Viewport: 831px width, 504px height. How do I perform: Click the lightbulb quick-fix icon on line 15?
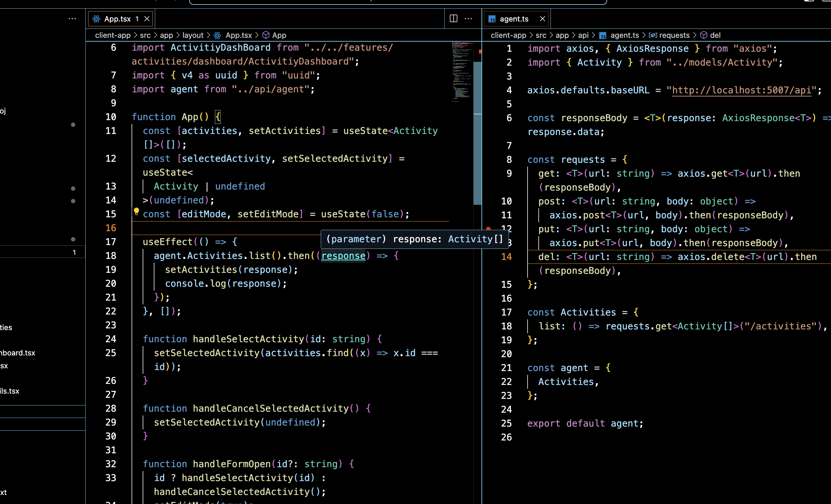click(136, 211)
